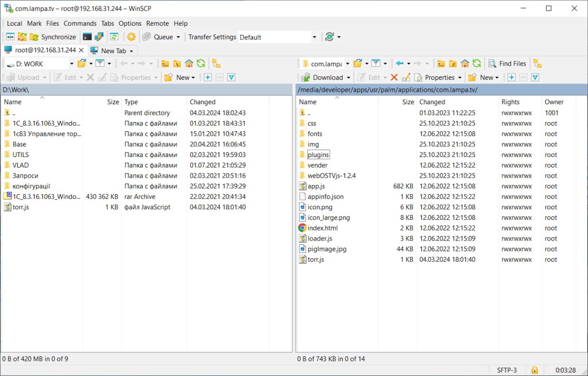The width and height of the screenshot is (588, 376).
Task: Open the Commands menu
Action: click(80, 23)
